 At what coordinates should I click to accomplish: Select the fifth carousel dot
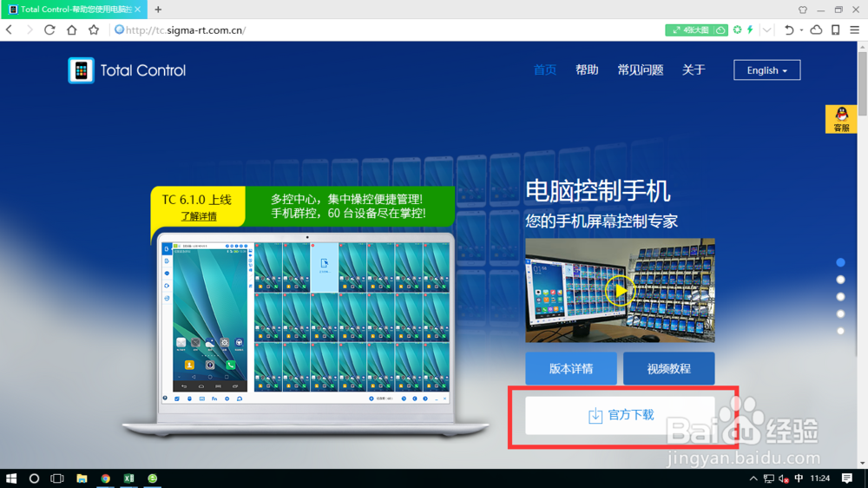840,331
